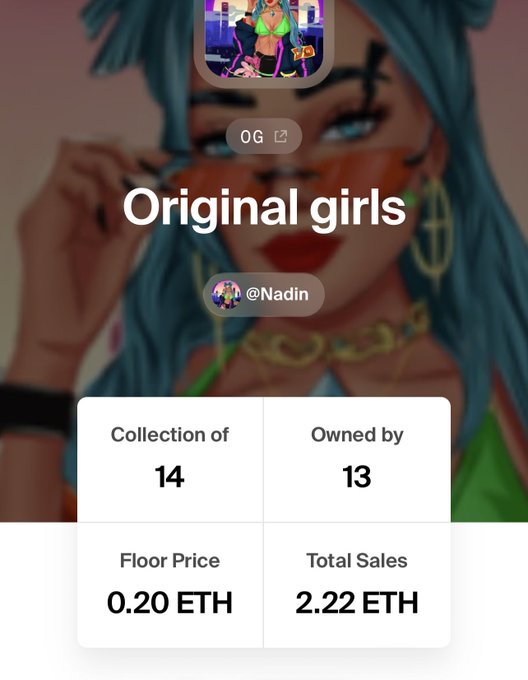The image size is (528, 680).
Task: Click the Floor Price label text
Action: click(169, 561)
